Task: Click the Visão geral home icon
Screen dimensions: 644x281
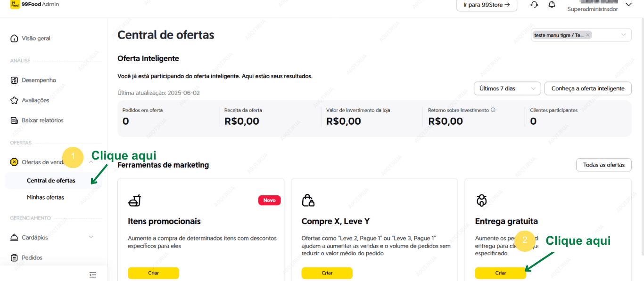Action: 14,39
